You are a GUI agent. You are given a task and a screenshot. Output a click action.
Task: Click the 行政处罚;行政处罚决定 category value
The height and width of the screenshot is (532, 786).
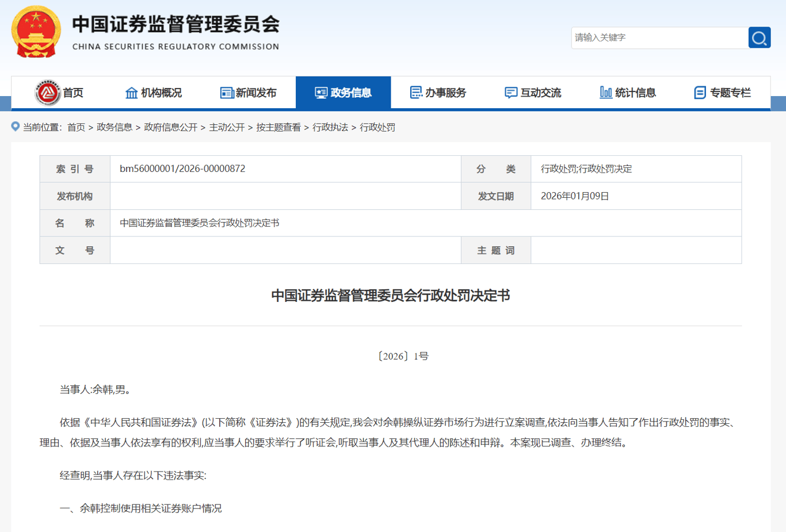[x=586, y=169]
